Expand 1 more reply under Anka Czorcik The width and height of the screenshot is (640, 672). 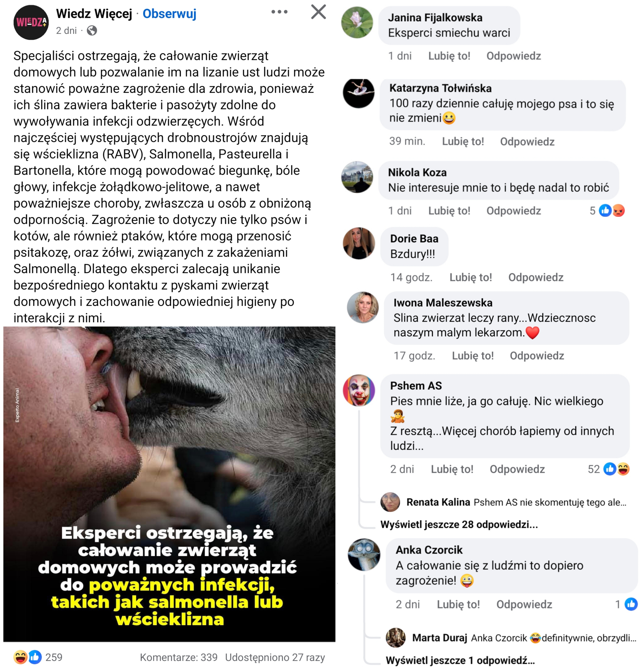(460, 660)
